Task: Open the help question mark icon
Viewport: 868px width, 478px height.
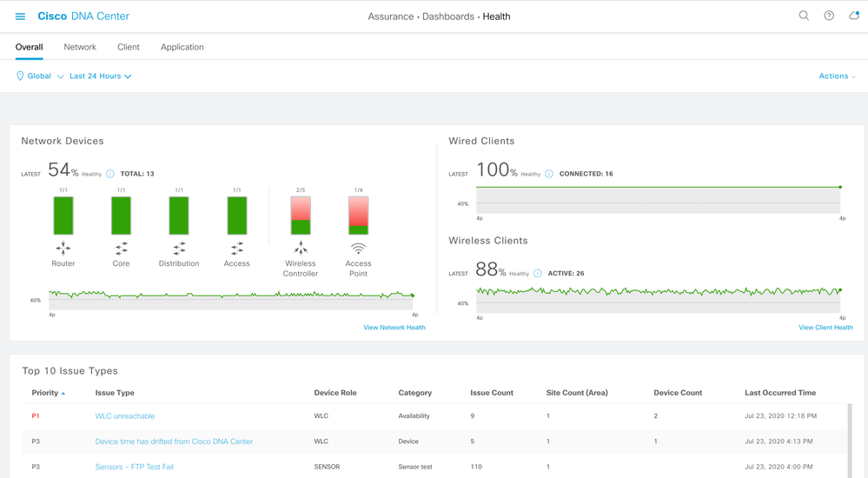Action: click(829, 16)
